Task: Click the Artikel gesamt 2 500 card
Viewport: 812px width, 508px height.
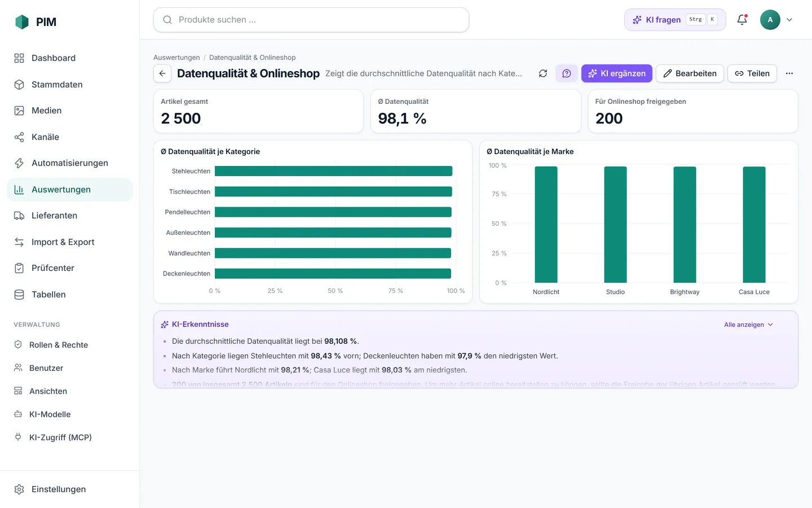Action: click(x=258, y=111)
